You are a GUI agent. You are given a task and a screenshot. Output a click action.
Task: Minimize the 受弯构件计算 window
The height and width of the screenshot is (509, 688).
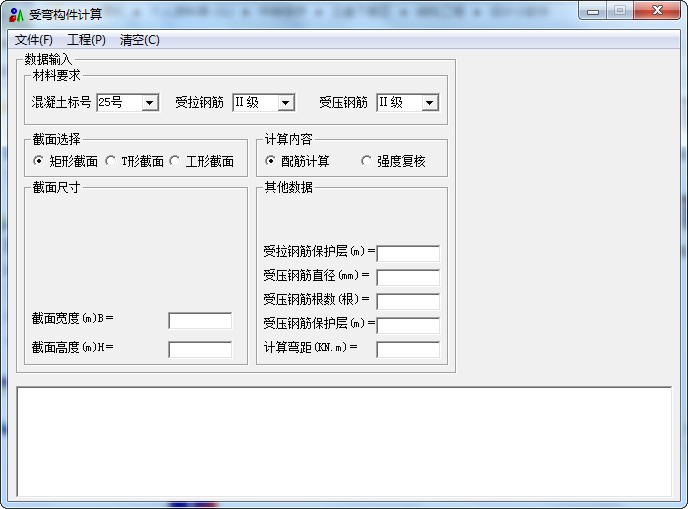593,11
